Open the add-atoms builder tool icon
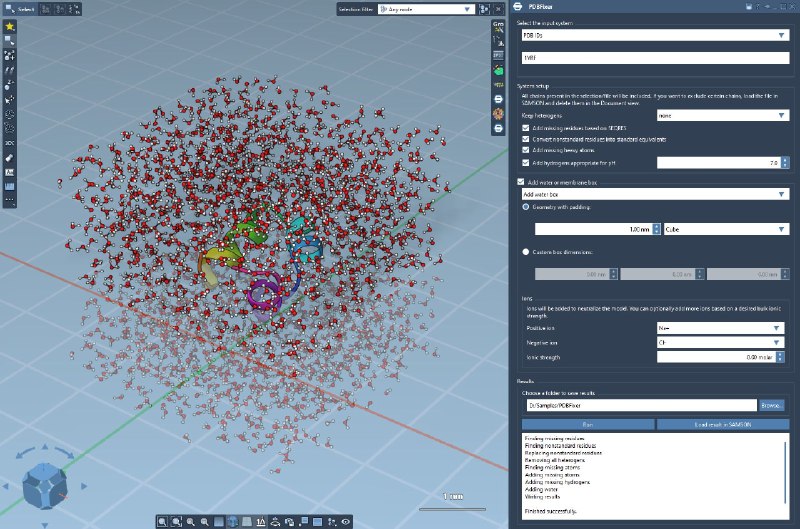The image size is (800, 529). 9,55
